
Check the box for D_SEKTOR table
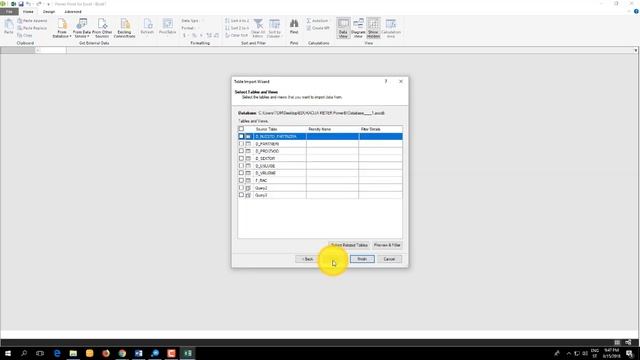[241, 158]
